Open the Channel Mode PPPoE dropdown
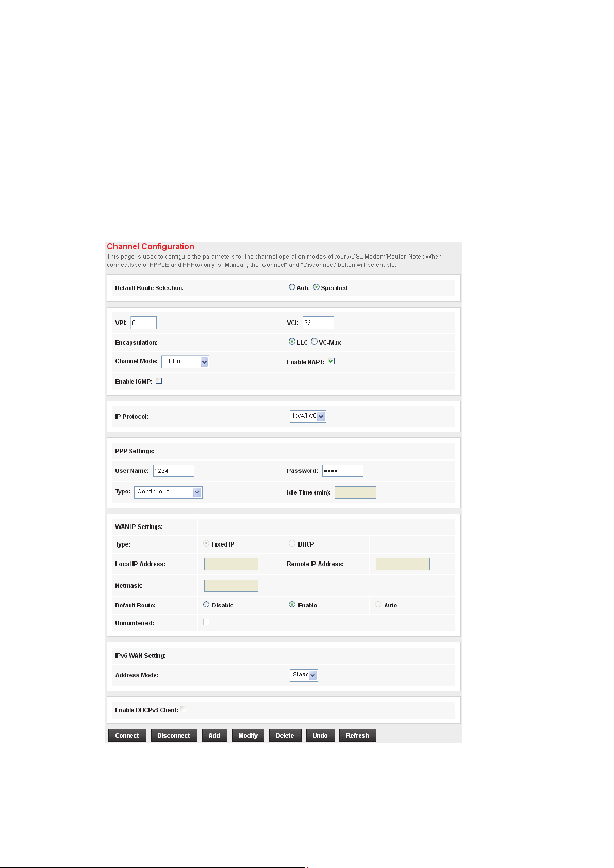The height and width of the screenshot is (868, 614). 185,362
